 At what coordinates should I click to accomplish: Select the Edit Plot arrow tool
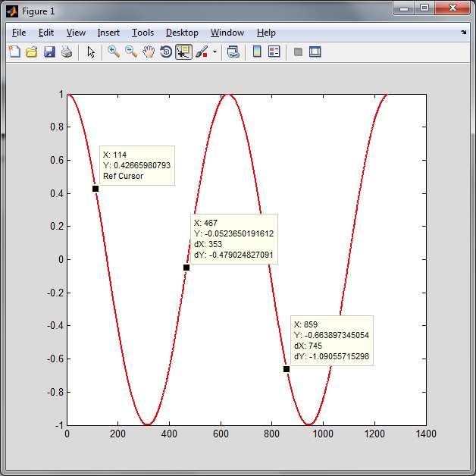coord(91,52)
